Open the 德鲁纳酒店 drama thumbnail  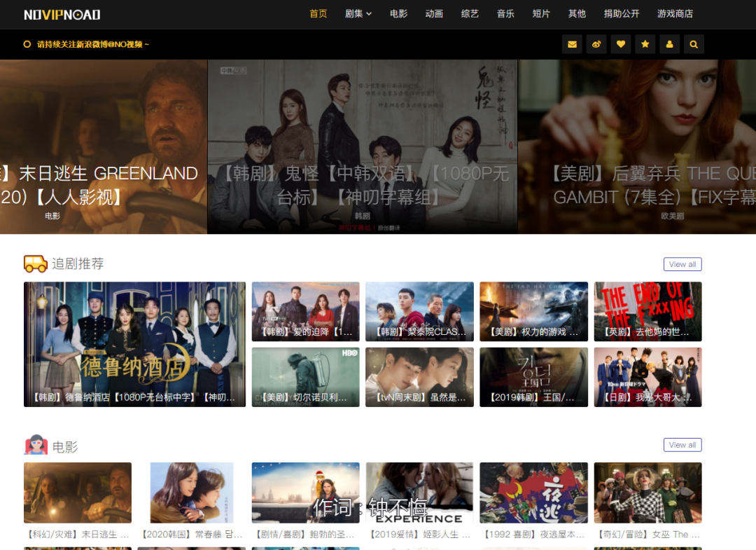(x=134, y=343)
